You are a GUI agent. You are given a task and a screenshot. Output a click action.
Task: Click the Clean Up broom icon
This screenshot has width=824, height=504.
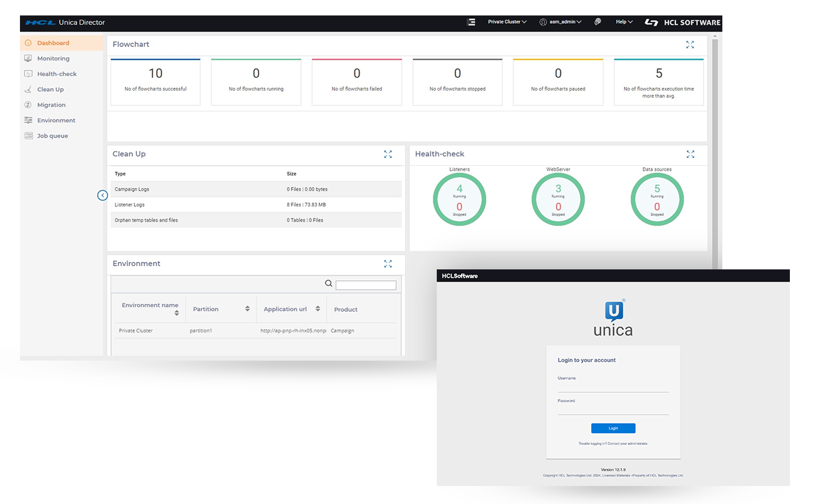coord(28,89)
